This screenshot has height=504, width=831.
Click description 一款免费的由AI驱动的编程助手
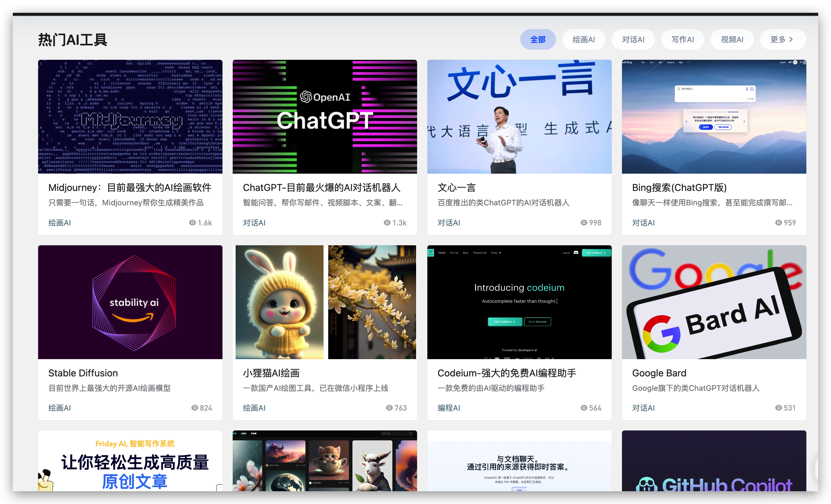pos(491,388)
